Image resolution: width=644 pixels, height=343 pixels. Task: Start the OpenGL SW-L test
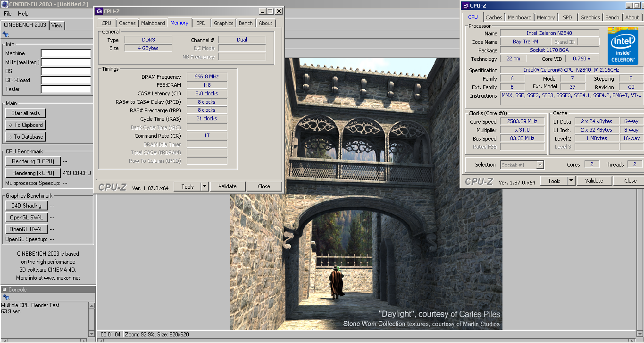26,218
